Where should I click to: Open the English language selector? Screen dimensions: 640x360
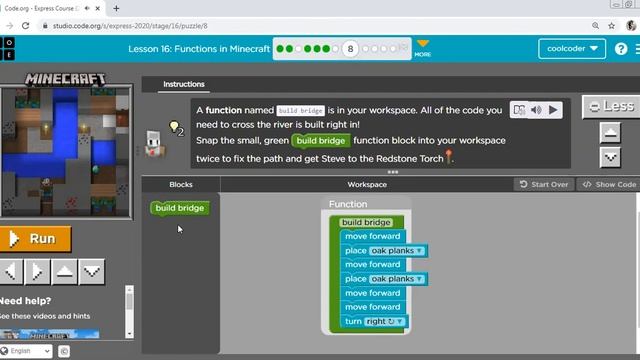point(26,351)
